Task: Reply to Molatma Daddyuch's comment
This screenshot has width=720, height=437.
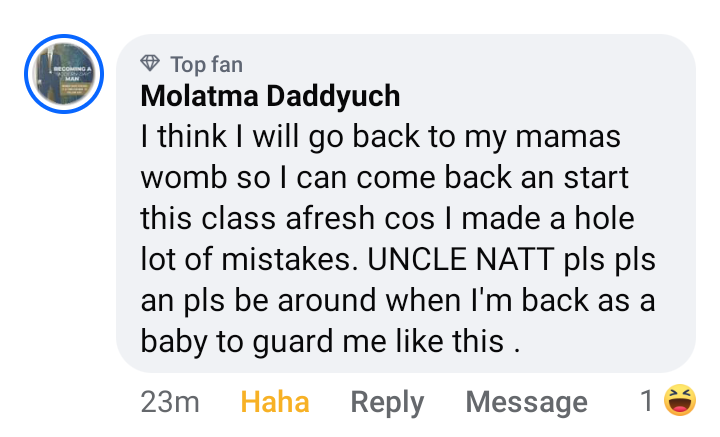Action: pyautogui.click(x=387, y=403)
